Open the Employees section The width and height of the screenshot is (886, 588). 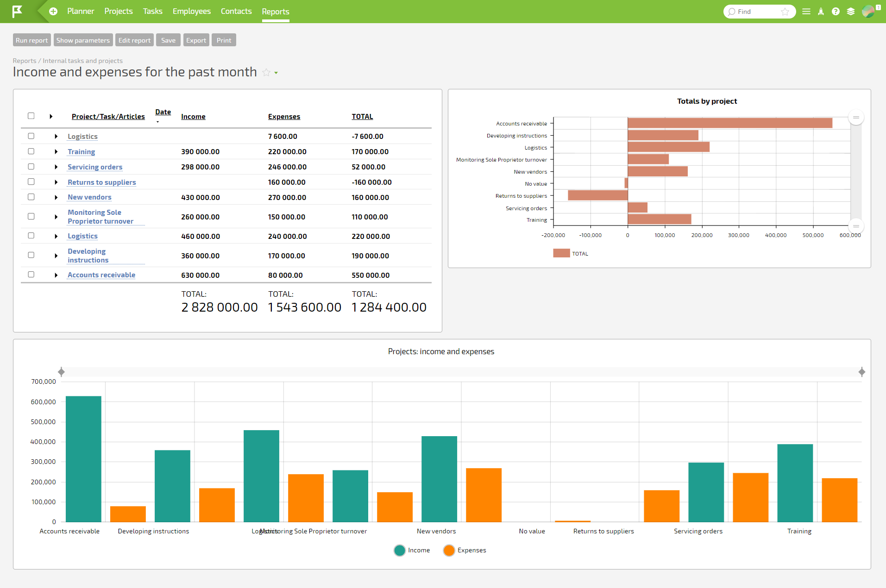(192, 11)
